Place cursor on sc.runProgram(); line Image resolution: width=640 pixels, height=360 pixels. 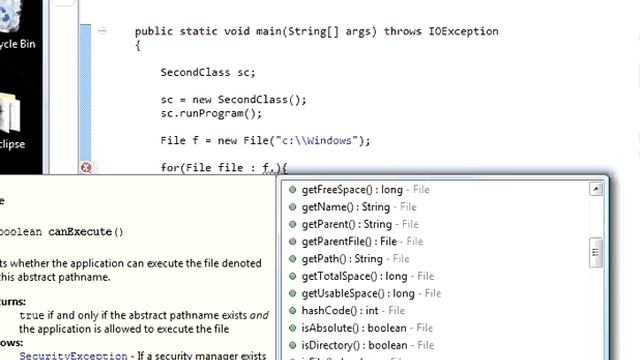click(x=211, y=113)
